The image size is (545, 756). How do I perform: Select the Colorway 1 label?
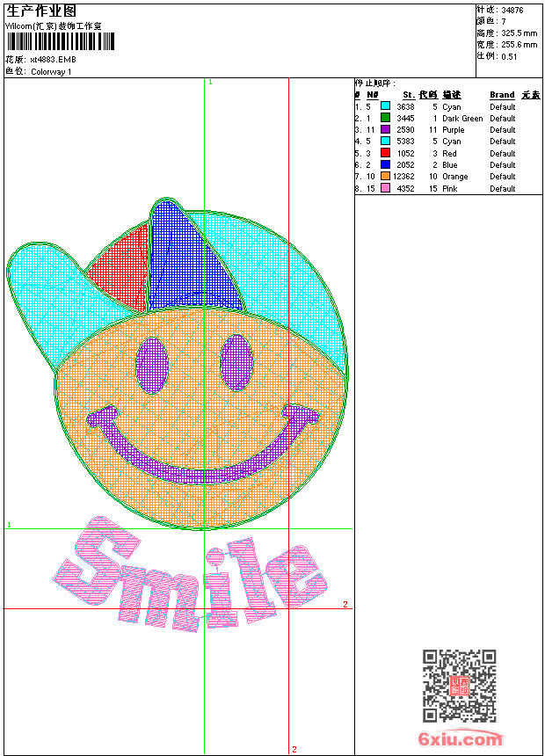coord(51,72)
